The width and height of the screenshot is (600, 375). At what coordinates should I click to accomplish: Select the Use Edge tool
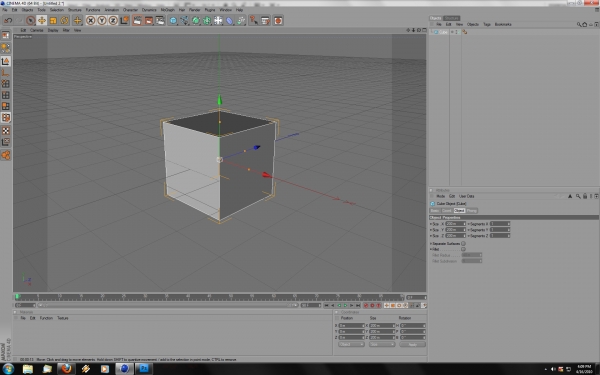pyautogui.click(x=5, y=95)
